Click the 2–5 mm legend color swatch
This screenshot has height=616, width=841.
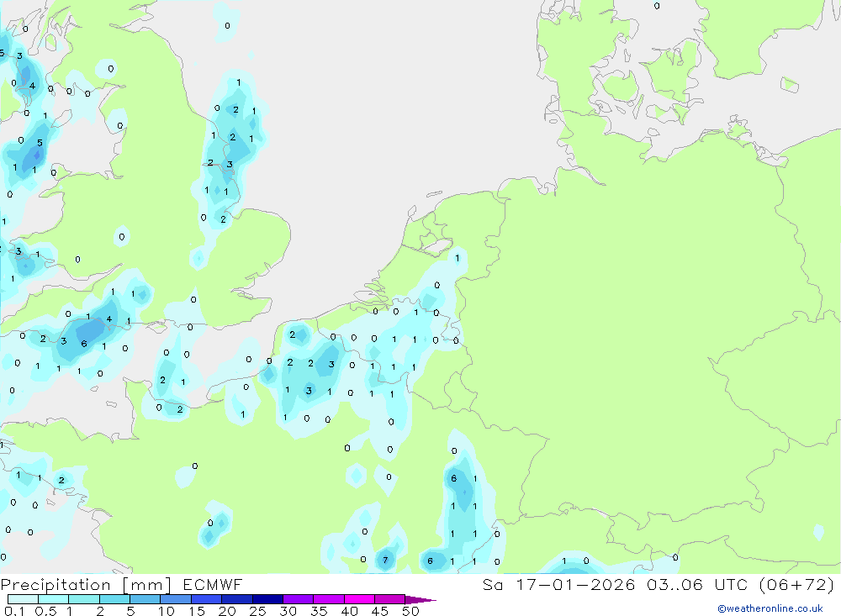pyautogui.click(x=114, y=599)
